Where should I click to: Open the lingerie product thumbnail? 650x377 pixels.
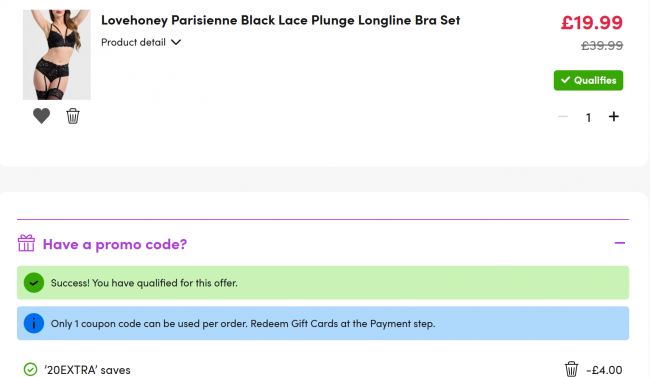(x=57, y=55)
